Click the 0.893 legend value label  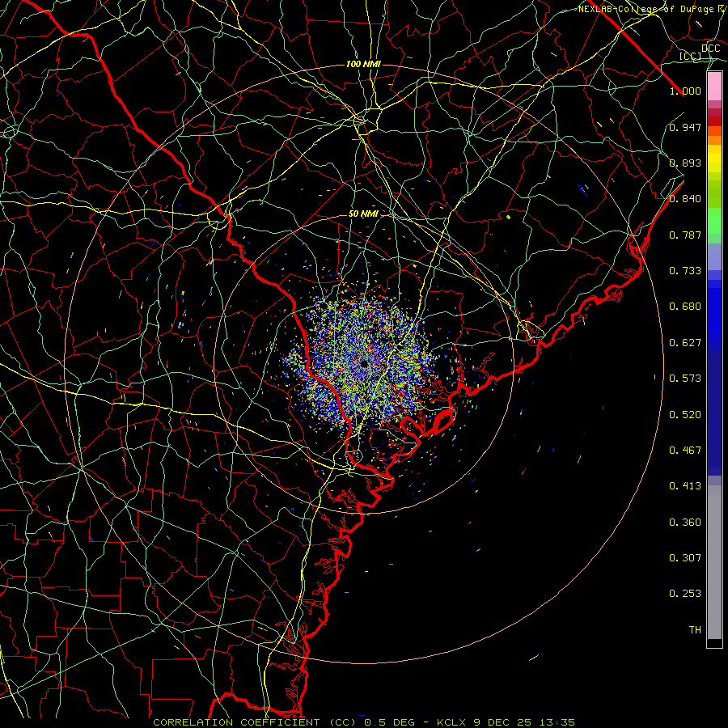click(x=685, y=163)
